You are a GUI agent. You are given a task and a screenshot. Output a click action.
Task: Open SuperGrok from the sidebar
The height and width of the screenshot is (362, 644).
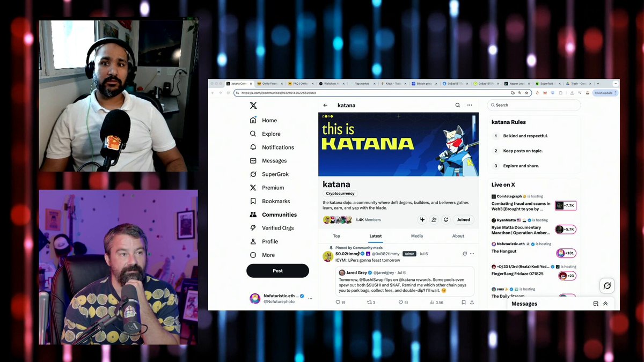tap(268, 174)
